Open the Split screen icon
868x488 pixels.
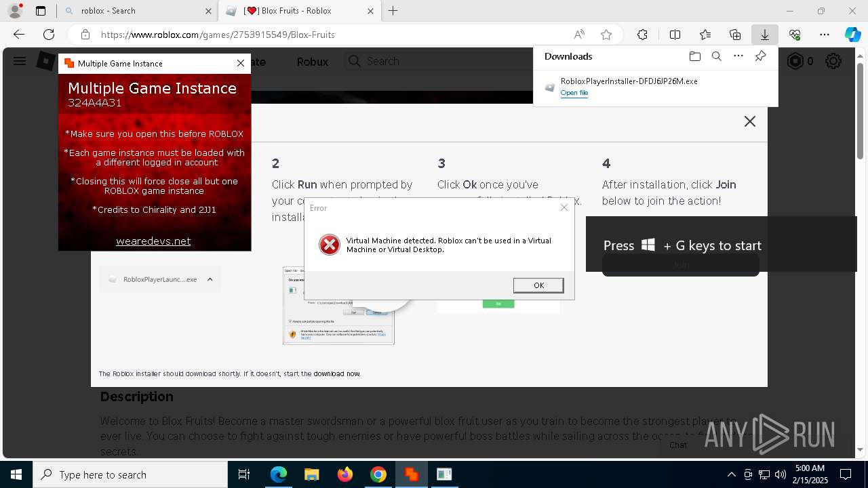point(675,35)
